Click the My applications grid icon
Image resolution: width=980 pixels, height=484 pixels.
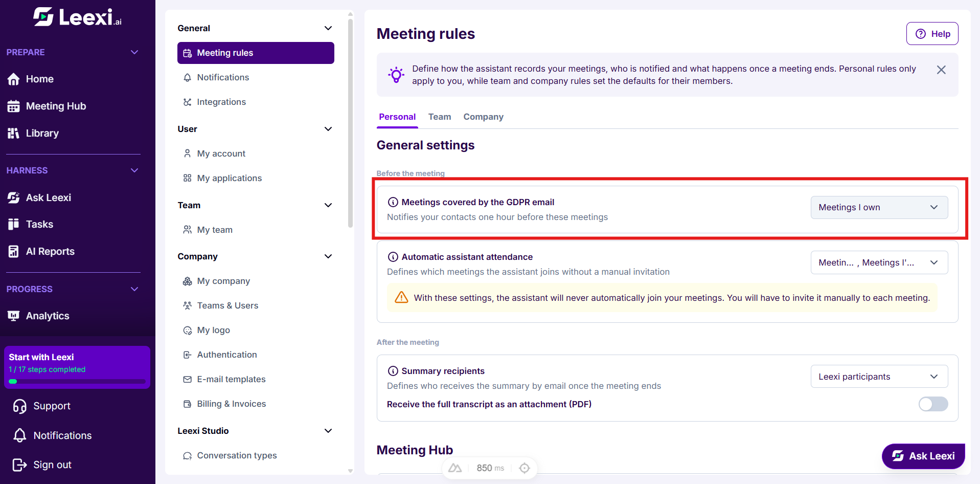[187, 179]
